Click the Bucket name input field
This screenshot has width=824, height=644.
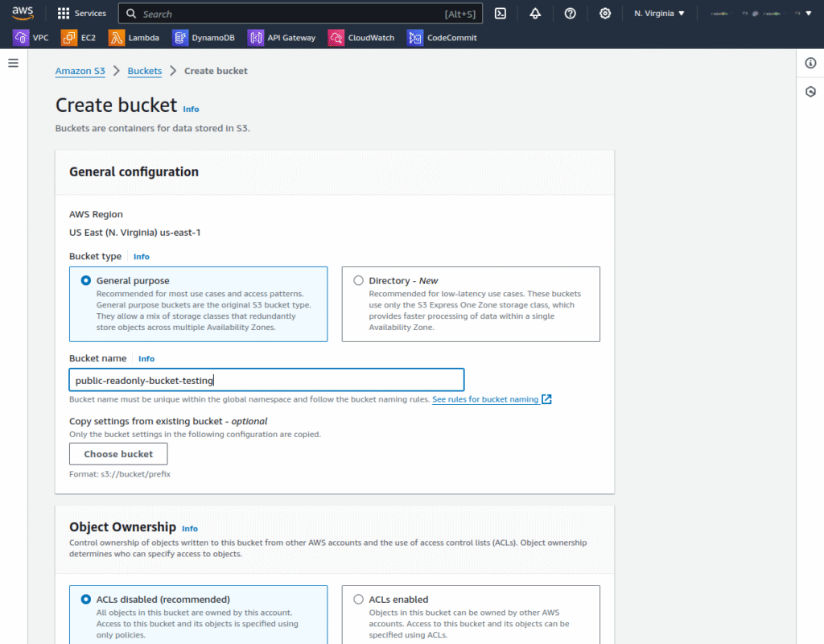(x=266, y=380)
